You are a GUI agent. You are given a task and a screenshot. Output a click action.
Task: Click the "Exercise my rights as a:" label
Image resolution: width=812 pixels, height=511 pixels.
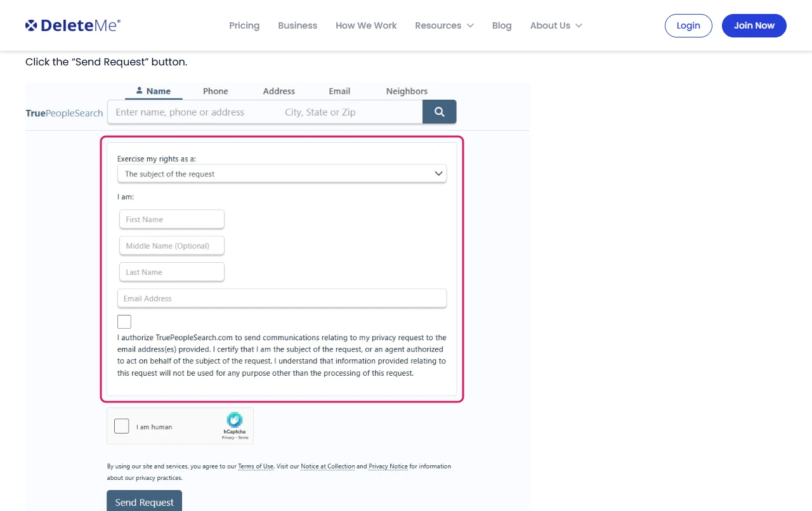(x=157, y=159)
